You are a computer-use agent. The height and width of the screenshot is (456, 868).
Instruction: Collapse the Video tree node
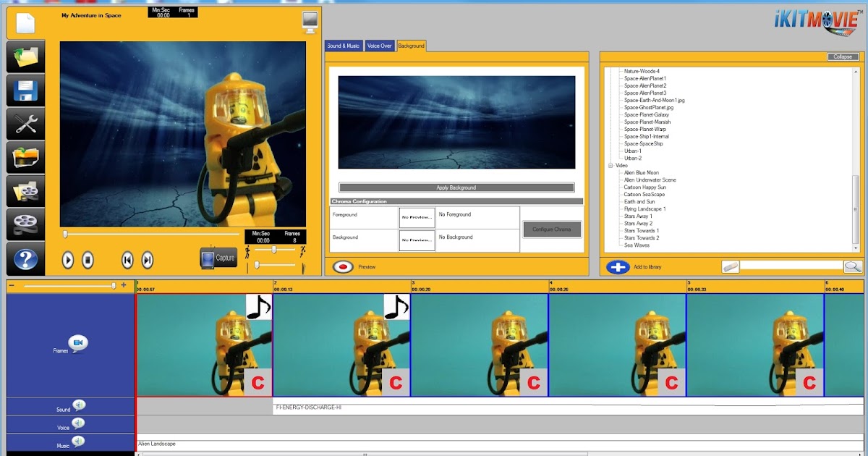click(611, 166)
